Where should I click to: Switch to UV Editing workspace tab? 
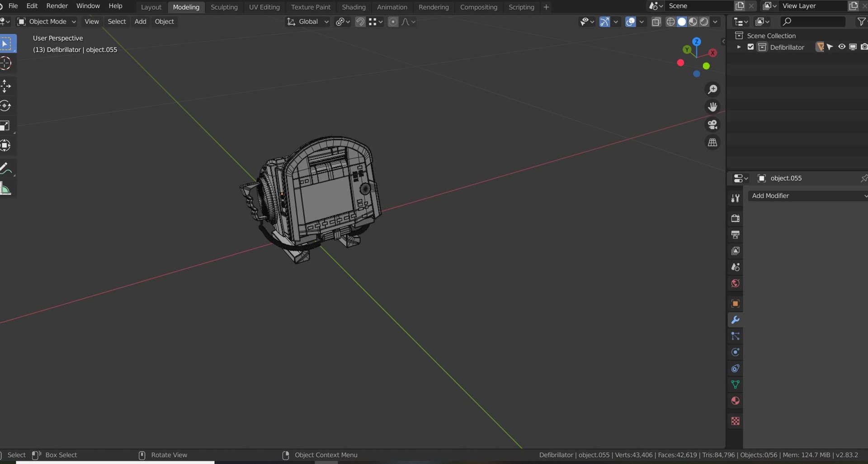(x=264, y=7)
